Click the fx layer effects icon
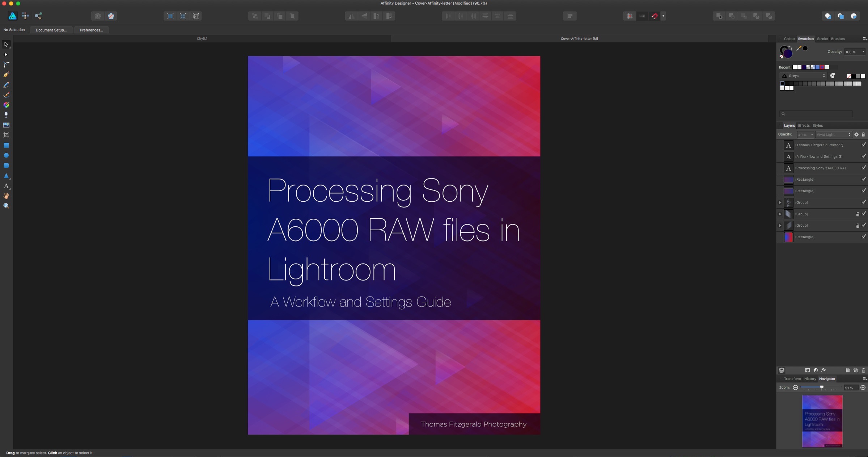The image size is (868, 457). click(823, 370)
